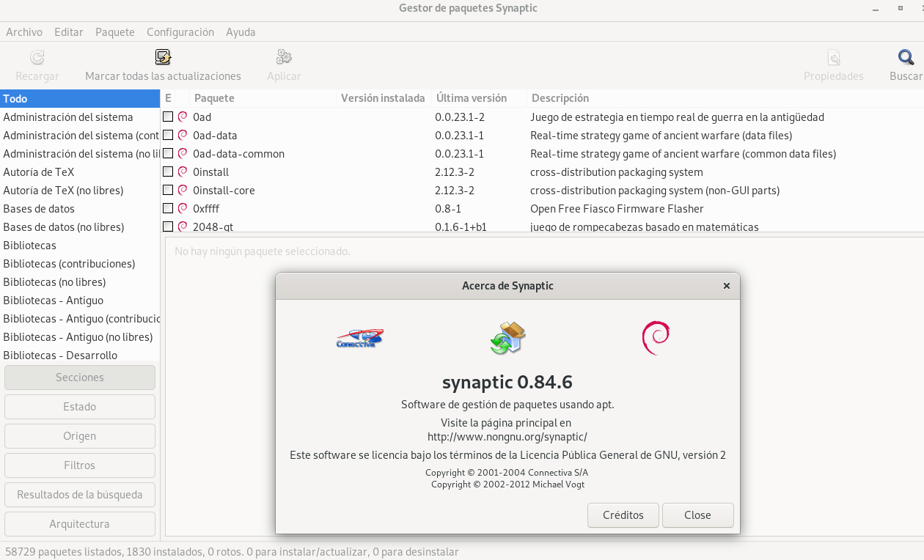Image resolution: width=924 pixels, height=560 pixels.
Task: Switch the sidebar to Secciones
Action: tap(80, 377)
